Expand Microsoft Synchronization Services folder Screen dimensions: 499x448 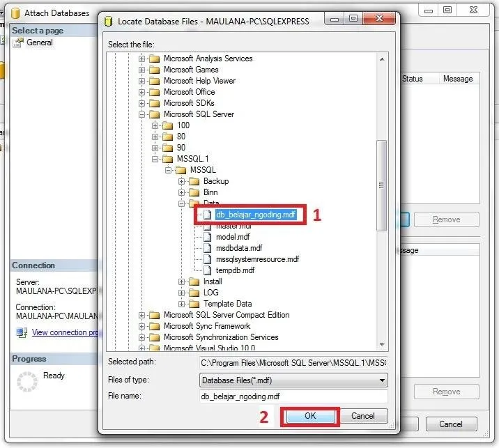[x=142, y=338]
